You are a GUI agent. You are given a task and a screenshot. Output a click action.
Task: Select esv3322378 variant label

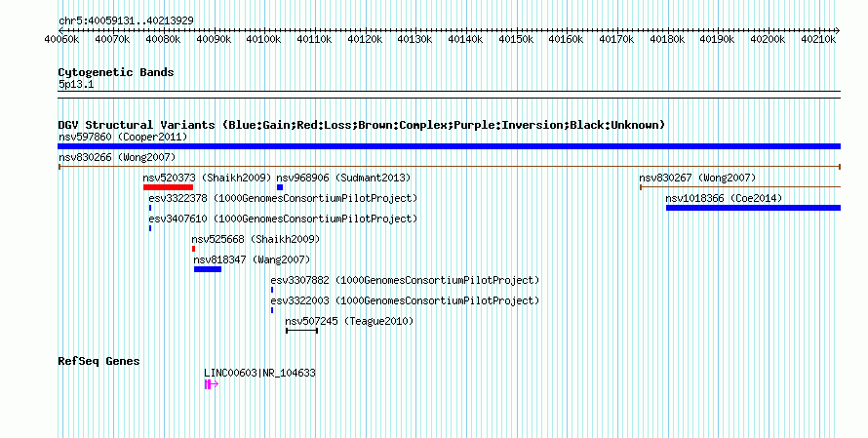[283, 198]
